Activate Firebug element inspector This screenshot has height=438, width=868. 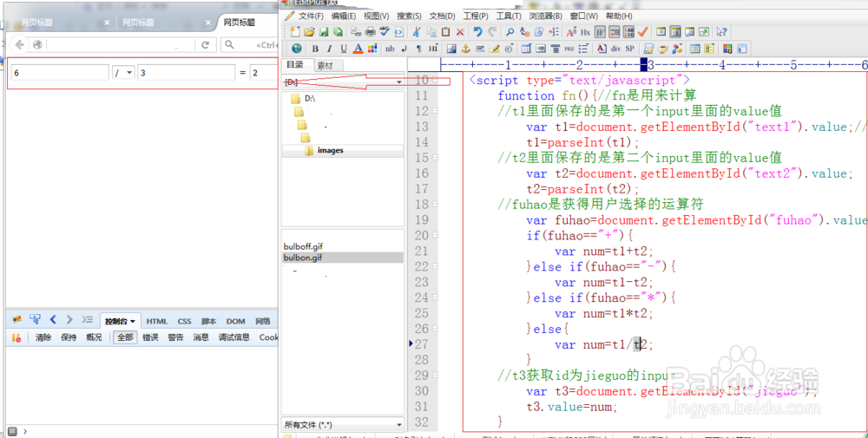[35, 319]
